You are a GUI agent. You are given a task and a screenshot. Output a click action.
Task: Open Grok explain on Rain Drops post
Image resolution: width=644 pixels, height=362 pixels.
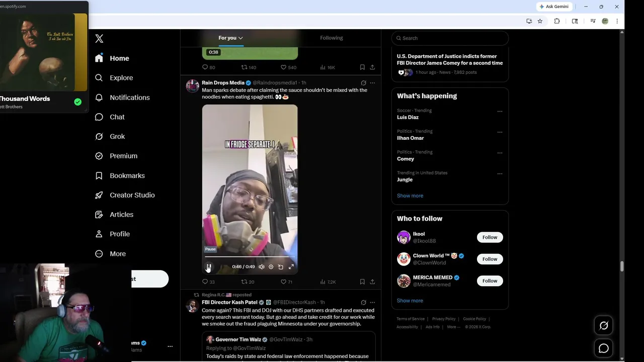[x=363, y=83]
